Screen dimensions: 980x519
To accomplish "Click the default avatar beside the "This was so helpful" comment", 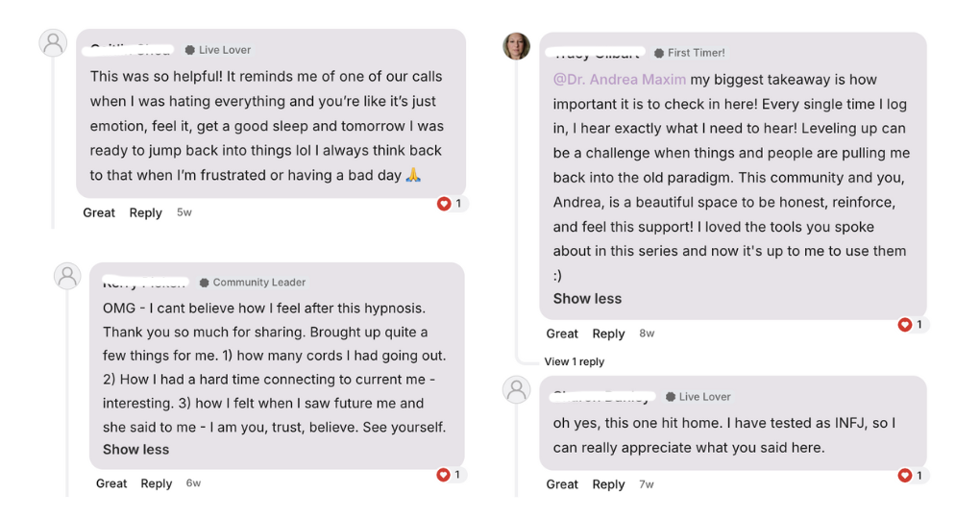I will tap(54, 43).
